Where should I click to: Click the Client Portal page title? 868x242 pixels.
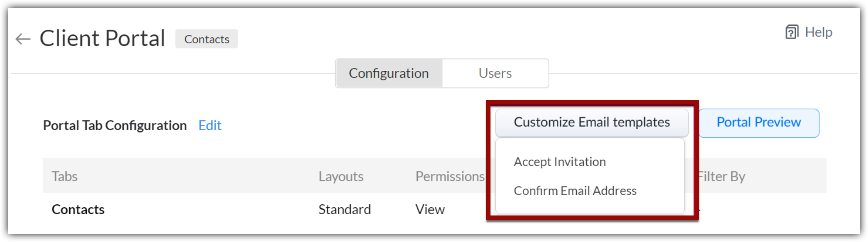102,39
